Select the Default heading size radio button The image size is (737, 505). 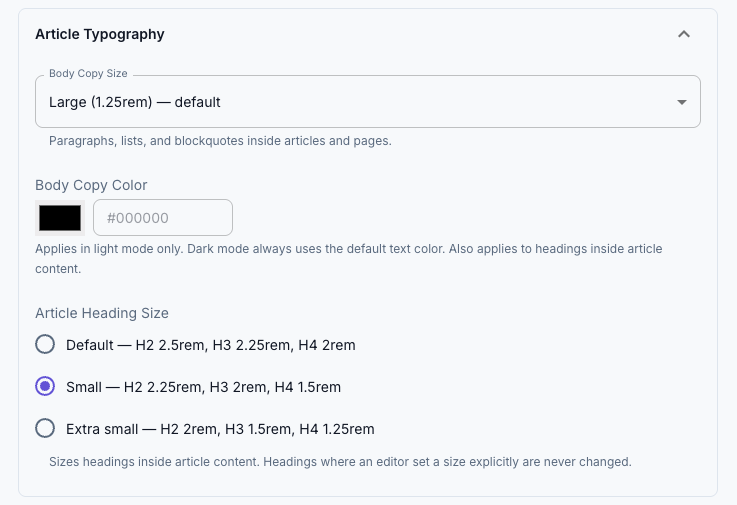coord(45,344)
